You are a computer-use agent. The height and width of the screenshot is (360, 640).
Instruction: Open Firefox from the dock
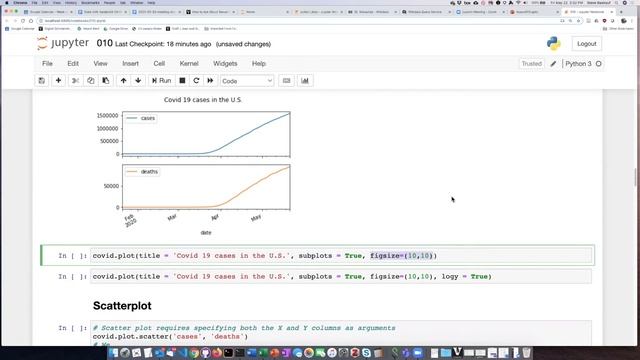click(x=217, y=353)
